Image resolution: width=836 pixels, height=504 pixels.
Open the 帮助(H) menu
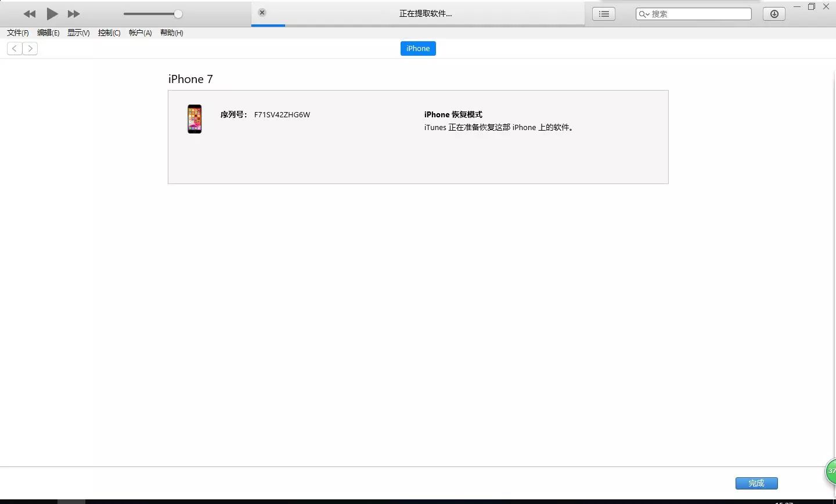tap(171, 33)
